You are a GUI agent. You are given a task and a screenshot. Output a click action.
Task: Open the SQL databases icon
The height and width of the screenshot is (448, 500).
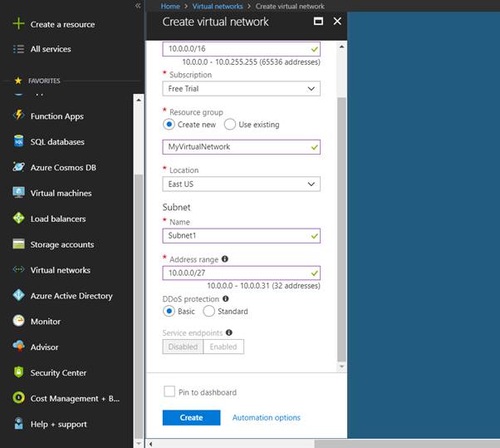19,141
